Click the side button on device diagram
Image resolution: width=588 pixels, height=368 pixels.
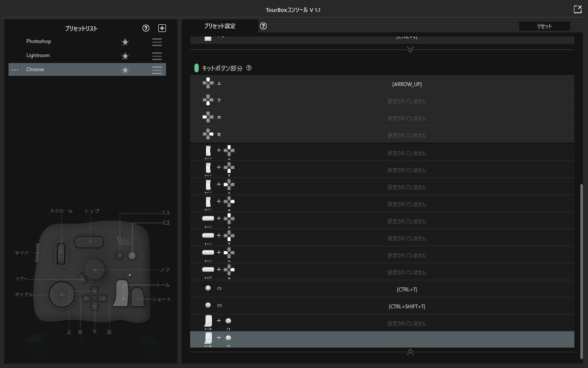tap(37, 252)
